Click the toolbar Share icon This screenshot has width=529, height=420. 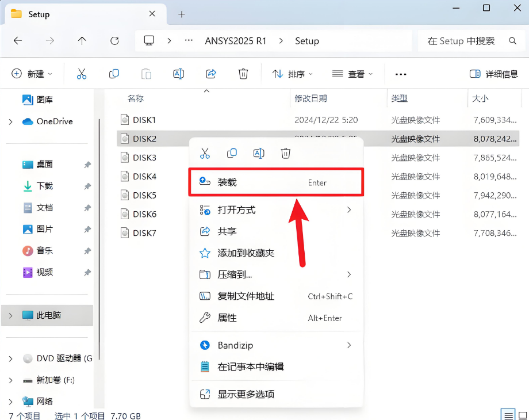[x=211, y=74]
